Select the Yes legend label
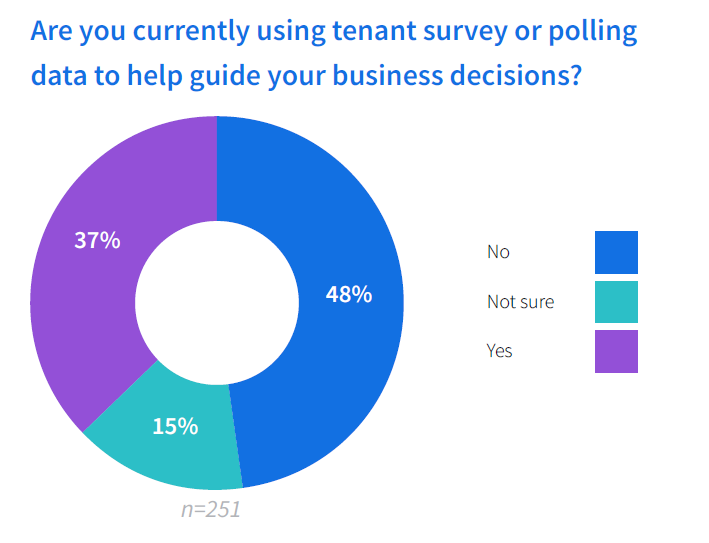 click(499, 351)
